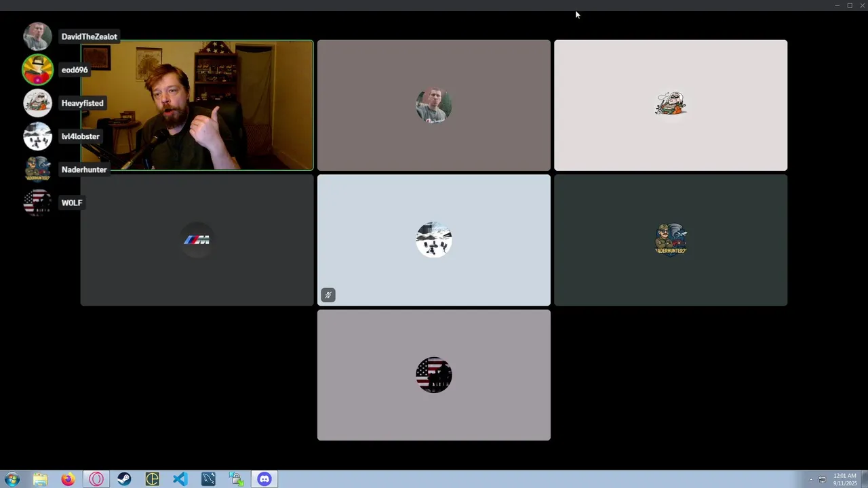Click DavidTheZealot's avatar in the member list
Viewport: 868px width, 488px height.
[37, 37]
